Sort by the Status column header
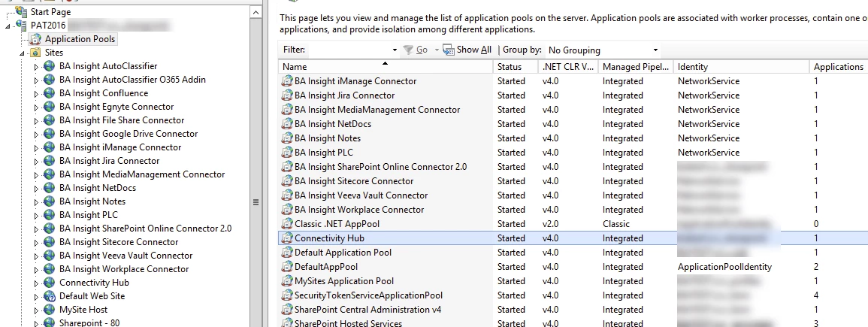The image size is (868, 327). (x=516, y=66)
